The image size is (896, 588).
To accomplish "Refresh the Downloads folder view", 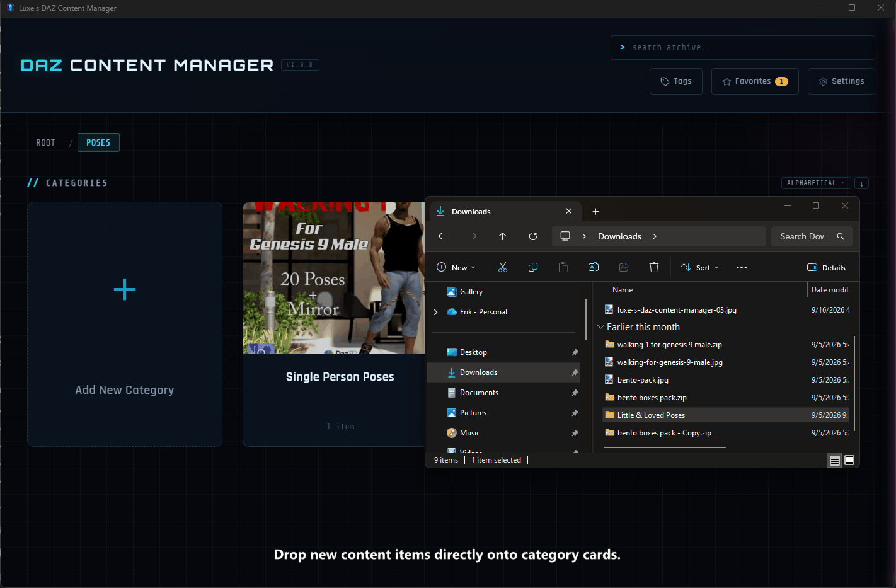I will (x=533, y=236).
